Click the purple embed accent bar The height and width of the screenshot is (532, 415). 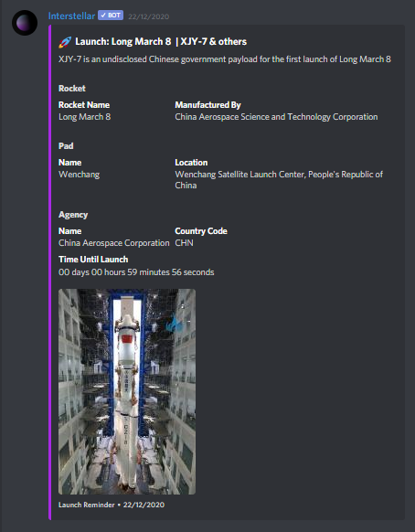pos(50,272)
